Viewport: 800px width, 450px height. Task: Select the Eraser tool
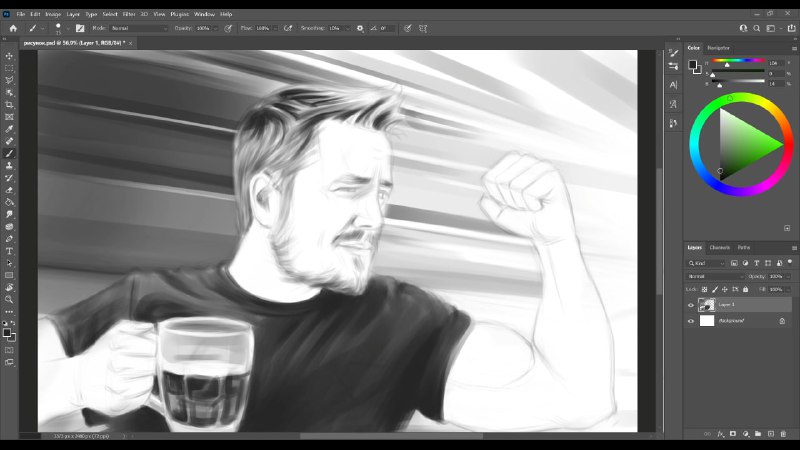(x=10, y=190)
